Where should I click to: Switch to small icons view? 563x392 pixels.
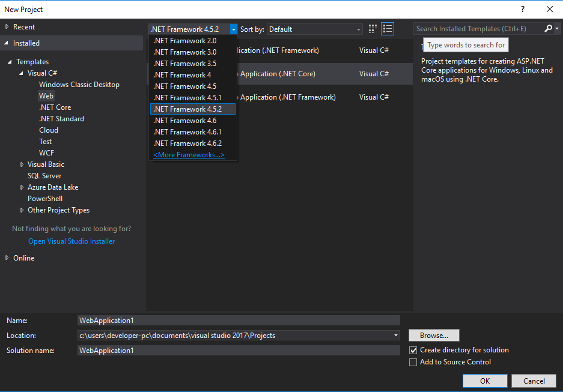[x=373, y=29]
